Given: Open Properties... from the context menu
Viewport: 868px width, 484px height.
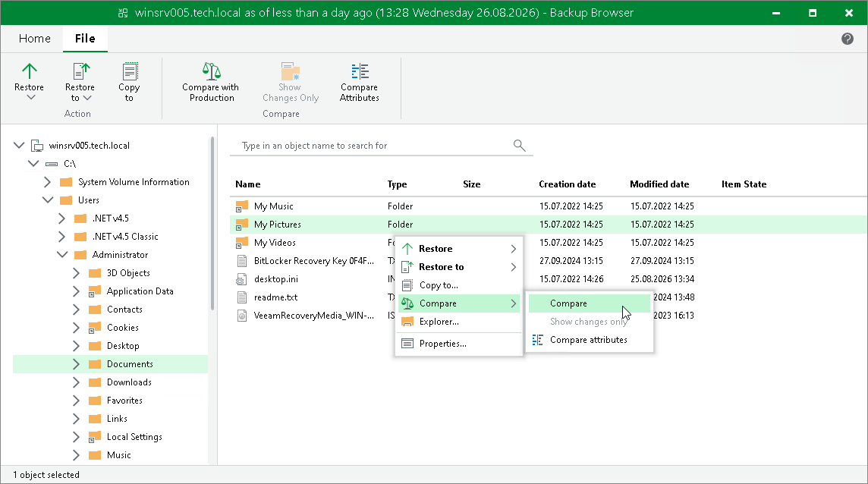Looking at the screenshot, I should (x=459, y=344).
